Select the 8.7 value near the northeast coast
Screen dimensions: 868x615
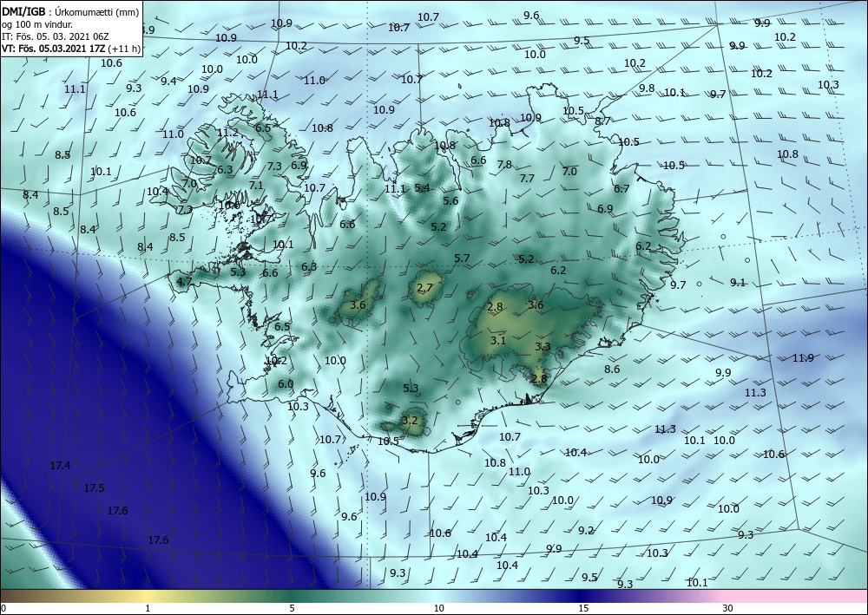pyautogui.click(x=603, y=121)
